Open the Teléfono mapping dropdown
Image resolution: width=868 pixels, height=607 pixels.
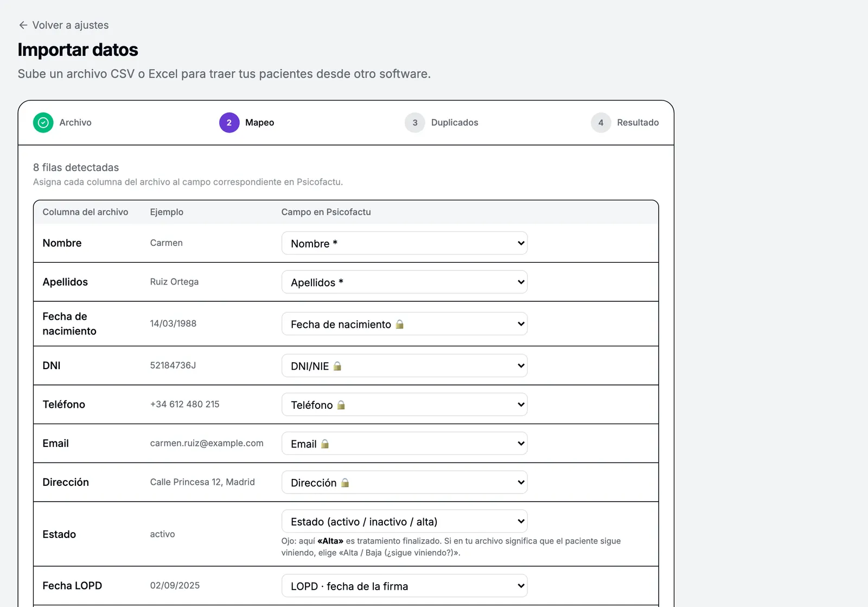[404, 405]
